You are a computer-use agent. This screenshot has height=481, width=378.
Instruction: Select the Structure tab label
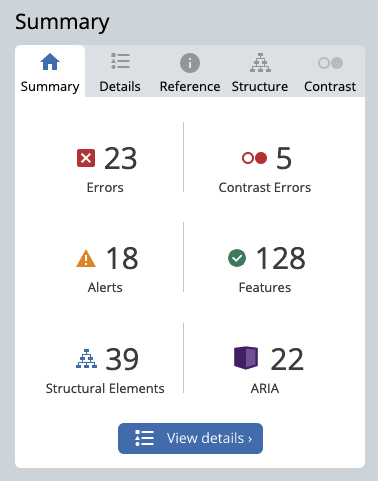pos(260,87)
